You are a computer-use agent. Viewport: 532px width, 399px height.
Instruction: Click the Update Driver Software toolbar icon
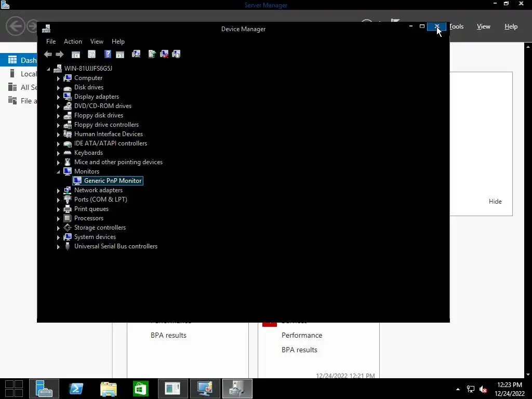pyautogui.click(x=152, y=54)
